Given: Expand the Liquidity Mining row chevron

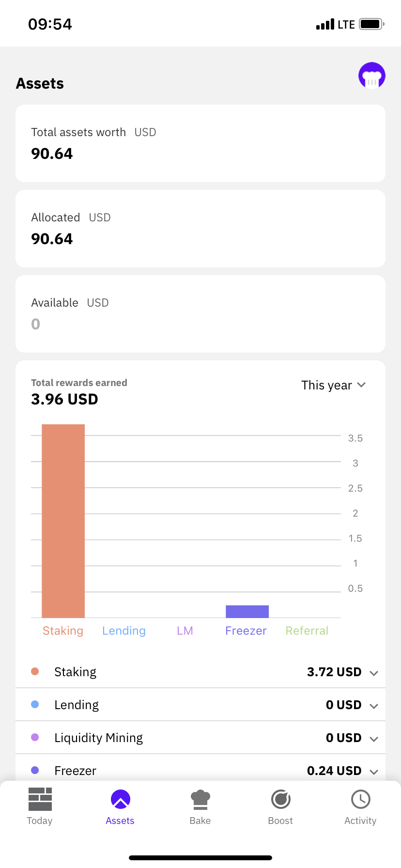Looking at the screenshot, I should point(373,739).
